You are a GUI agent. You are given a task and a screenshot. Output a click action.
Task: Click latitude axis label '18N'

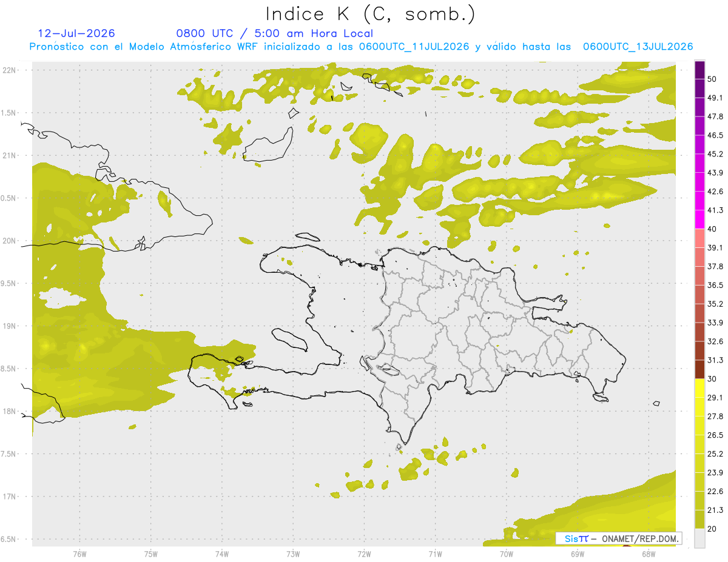(10, 411)
